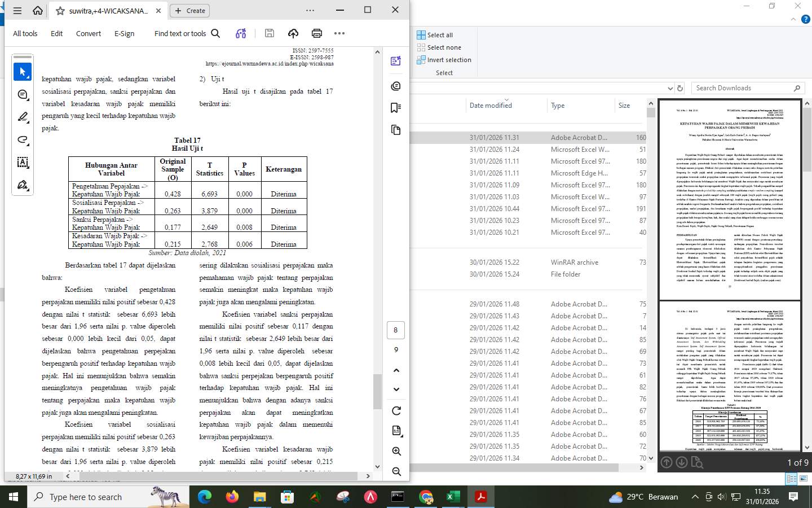Select the freehand draw tool
This screenshot has width=812, height=508.
click(x=22, y=139)
